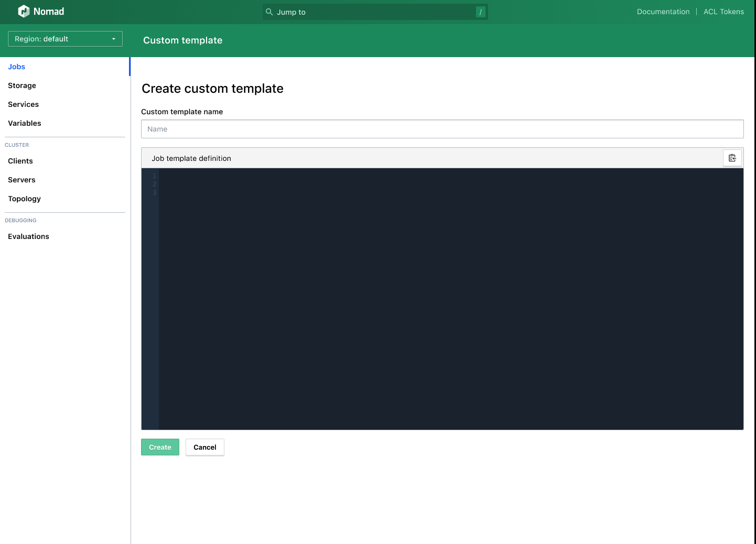Image resolution: width=756 pixels, height=544 pixels.
Task: Open the Jobs section in the sidebar
Action: (x=17, y=67)
